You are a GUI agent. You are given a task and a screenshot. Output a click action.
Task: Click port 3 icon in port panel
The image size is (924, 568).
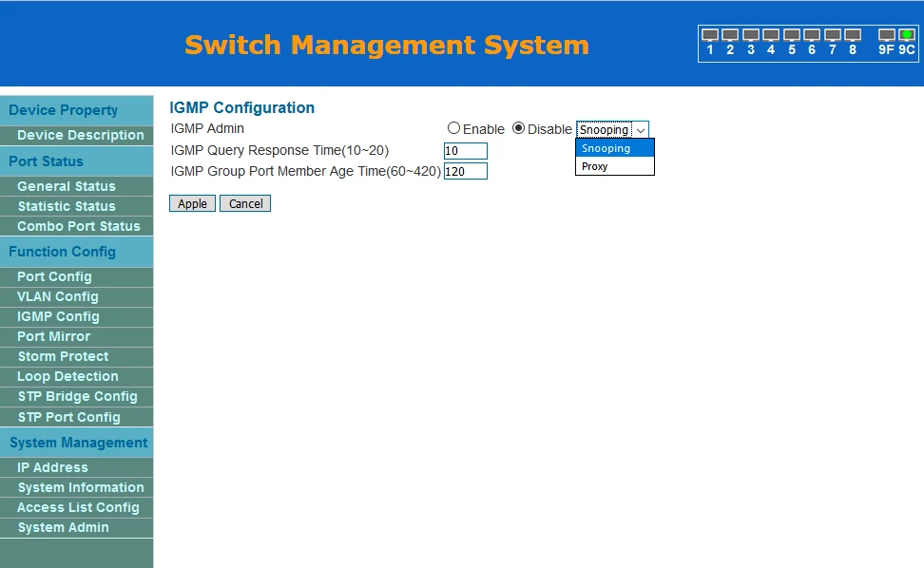(750, 35)
